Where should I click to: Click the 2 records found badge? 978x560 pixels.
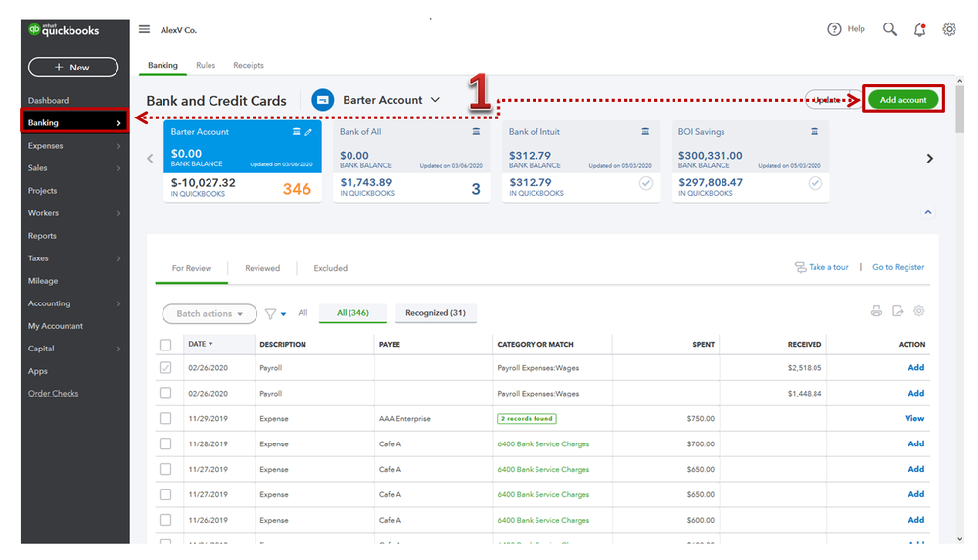tap(527, 418)
